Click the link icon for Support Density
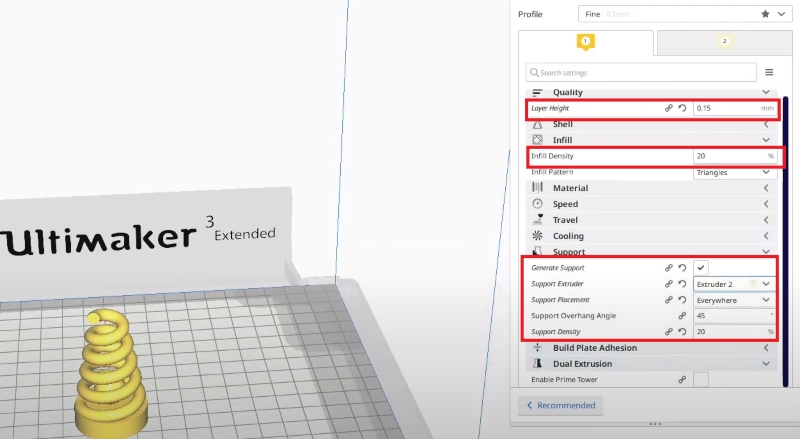Image resolution: width=800 pixels, height=439 pixels. coord(668,332)
